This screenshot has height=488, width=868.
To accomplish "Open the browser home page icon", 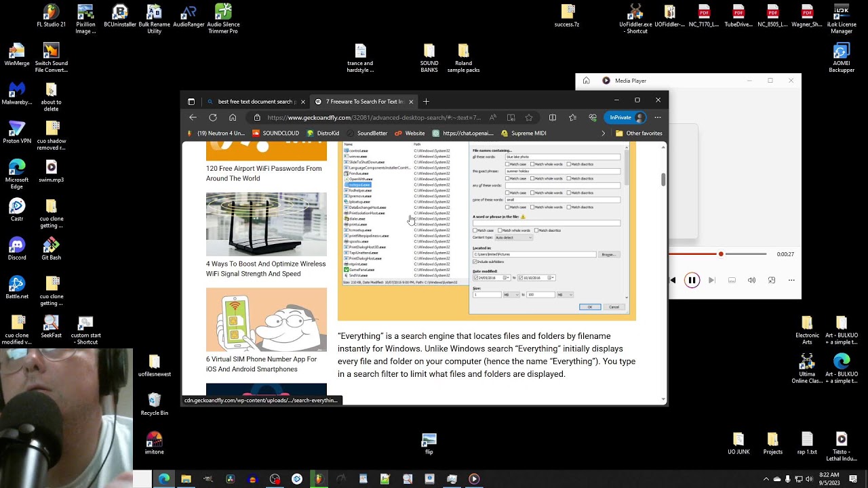I will point(233,117).
